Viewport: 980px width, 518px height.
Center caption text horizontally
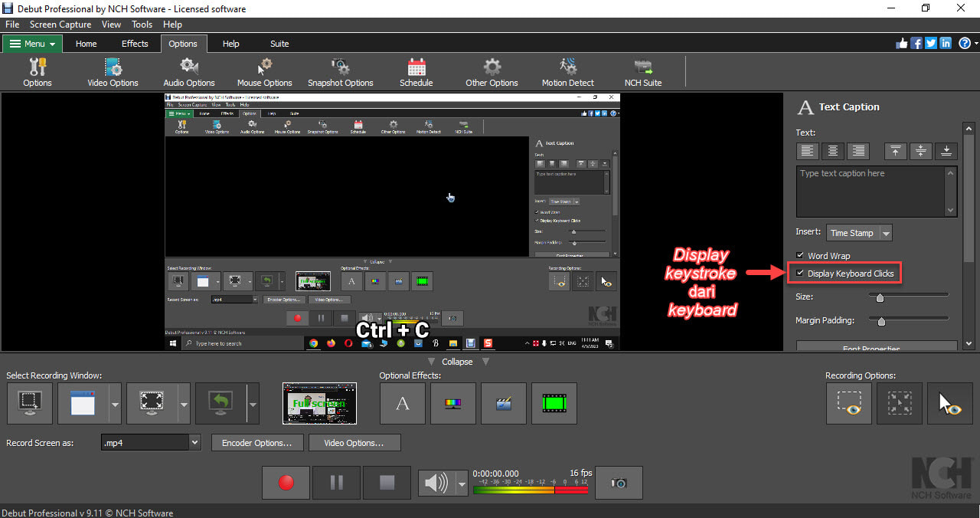[x=833, y=151]
